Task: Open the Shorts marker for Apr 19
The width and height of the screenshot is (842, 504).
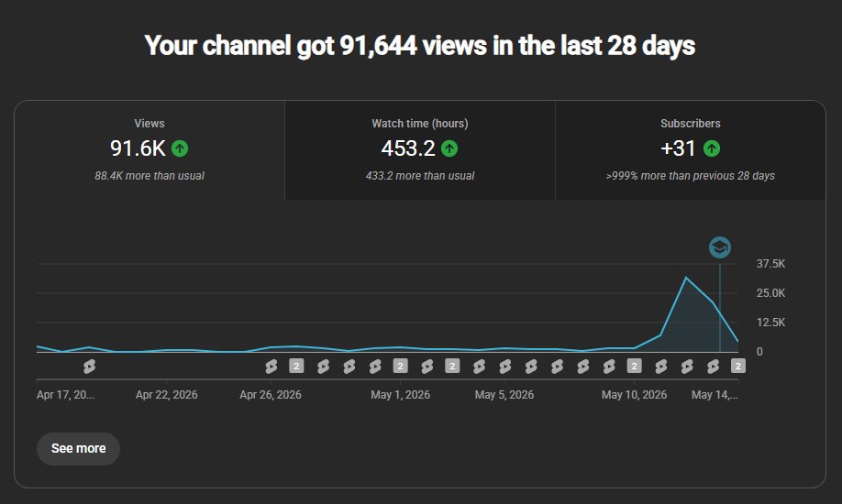Action: pos(89,366)
